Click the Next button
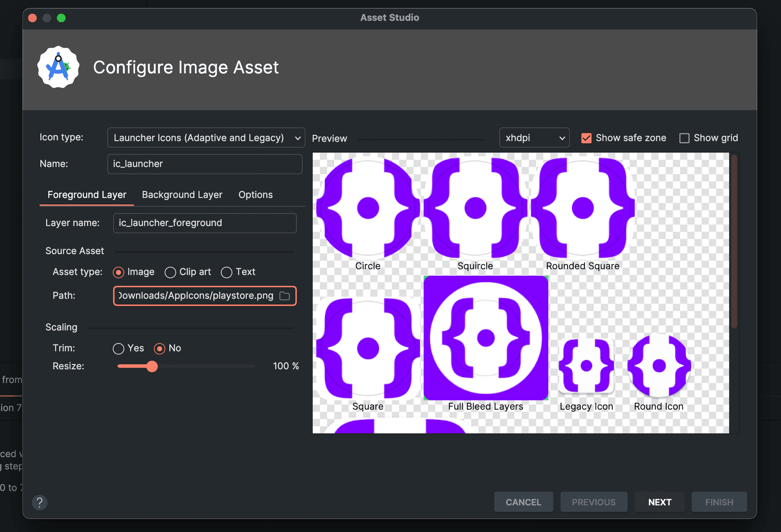781x532 pixels. point(659,502)
